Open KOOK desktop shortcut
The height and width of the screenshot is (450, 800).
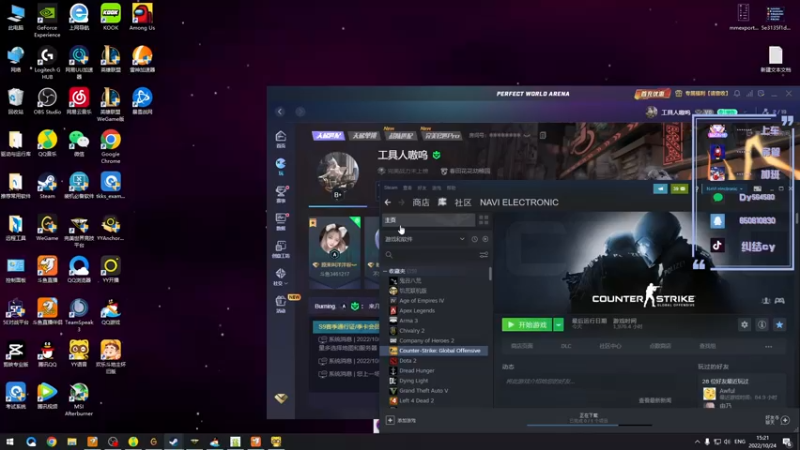(x=110, y=17)
